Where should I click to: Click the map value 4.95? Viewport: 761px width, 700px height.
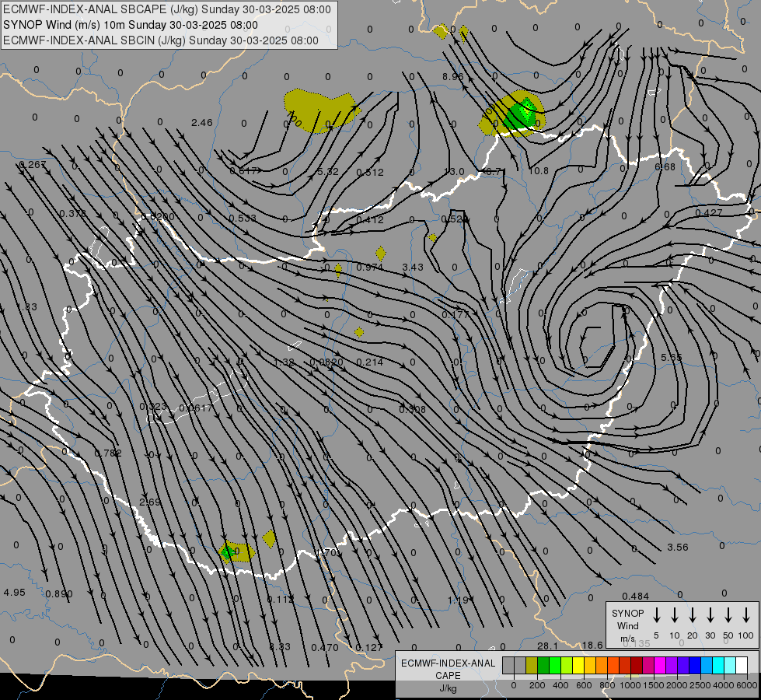pos(14,592)
